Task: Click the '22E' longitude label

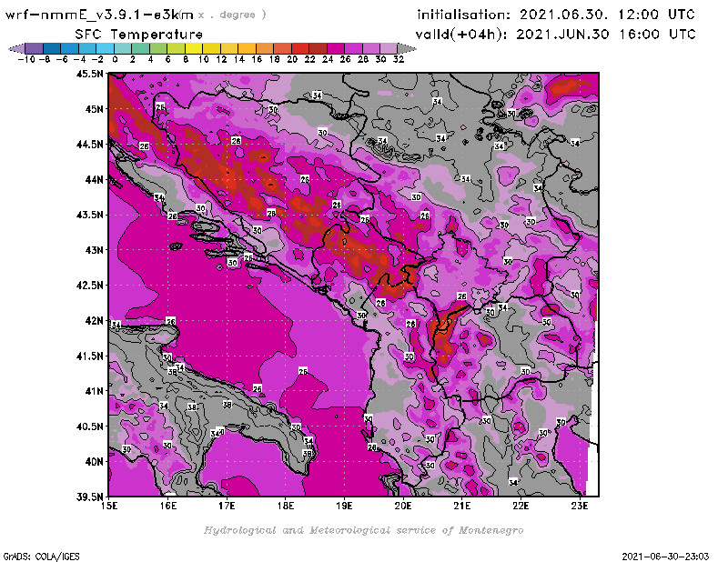Action: point(521,506)
